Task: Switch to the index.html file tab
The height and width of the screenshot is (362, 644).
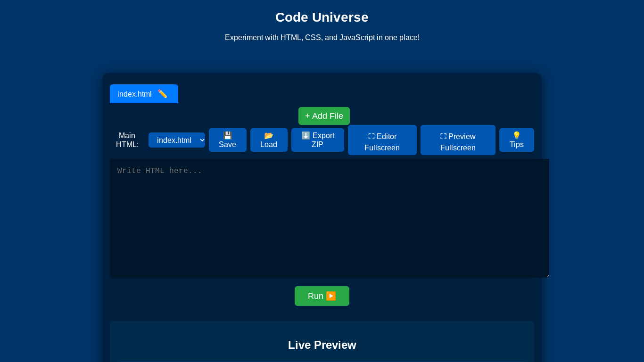Action: click(137, 93)
